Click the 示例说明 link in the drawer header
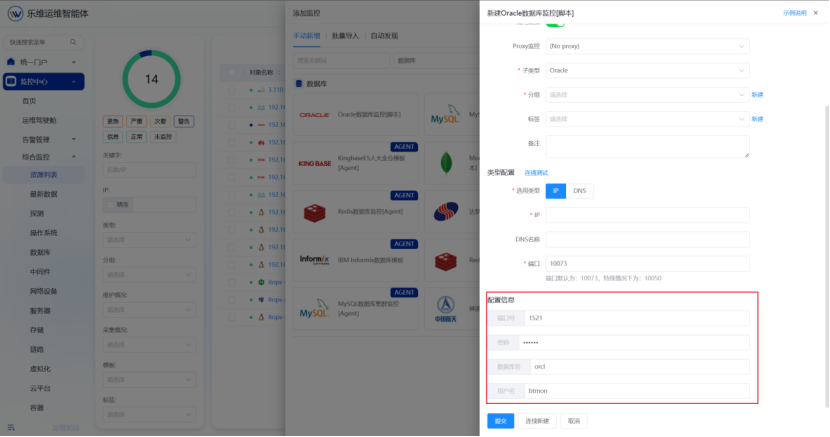This screenshot has height=437, width=830. coord(795,13)
